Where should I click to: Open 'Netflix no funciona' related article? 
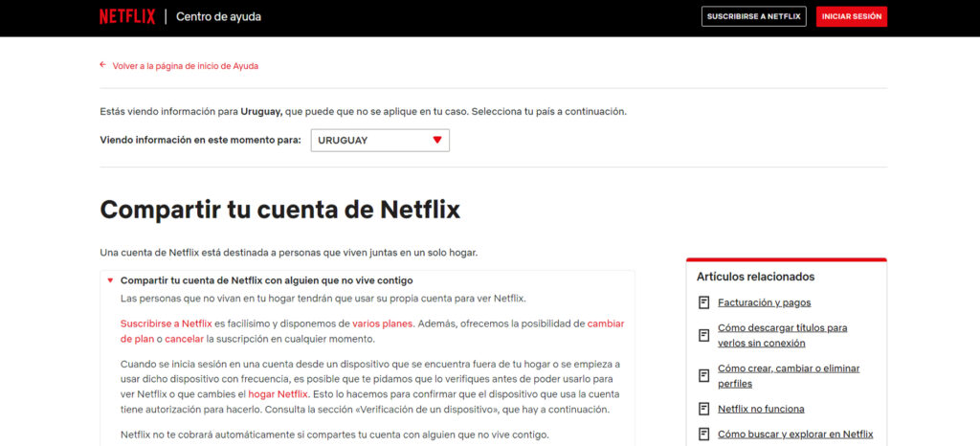[x=761, y=409]
